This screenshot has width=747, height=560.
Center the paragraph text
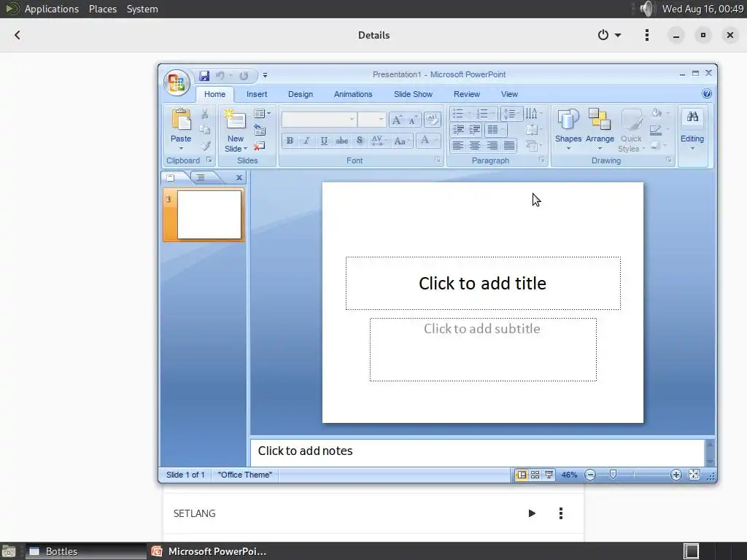475,146
